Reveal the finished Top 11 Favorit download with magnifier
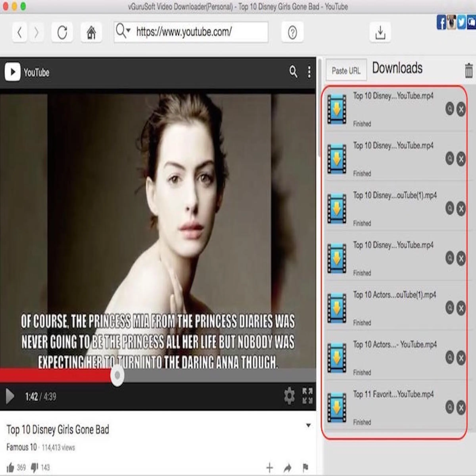Viewport: 476px width, 476px height. click(450, 407)
